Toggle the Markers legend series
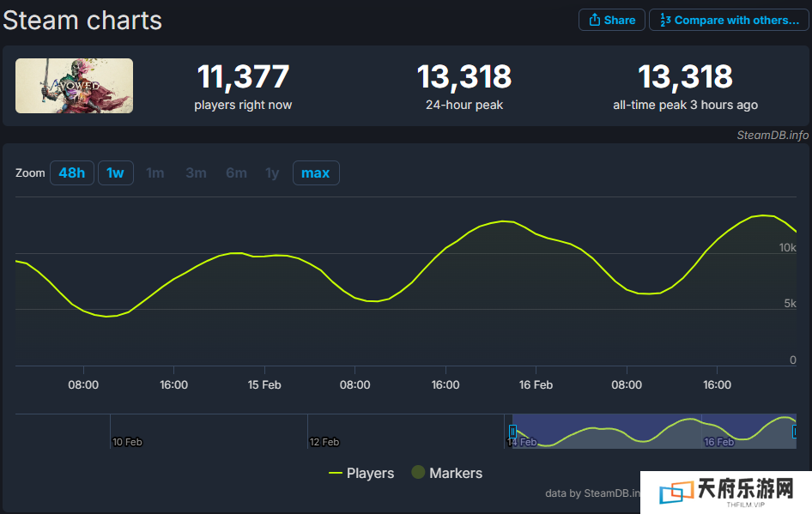The width and height of the screenshot is (812, 514). pos(447,473)
